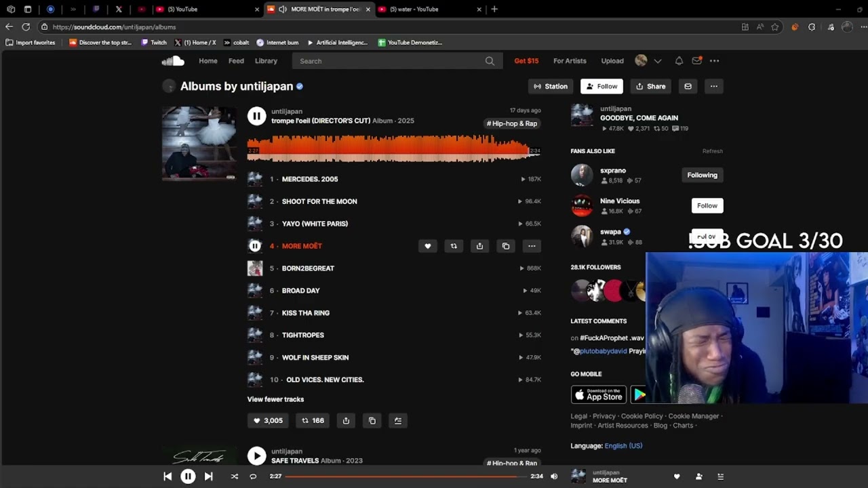Click the SoundCloud logo in the header
The image size is (868, 488).
coord(173,61)
